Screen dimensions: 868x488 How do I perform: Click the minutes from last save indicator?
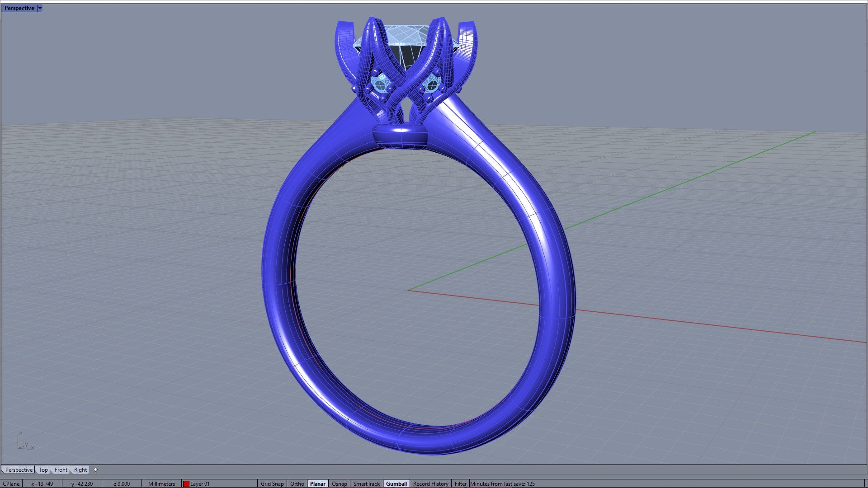click(x=502, y=483)
